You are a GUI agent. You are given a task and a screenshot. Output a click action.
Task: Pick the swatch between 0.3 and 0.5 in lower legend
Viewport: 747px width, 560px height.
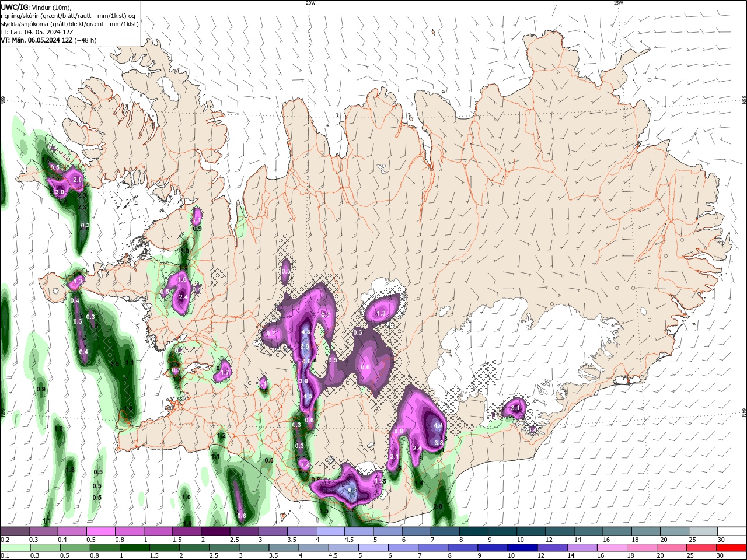click(x=45, y=548)
